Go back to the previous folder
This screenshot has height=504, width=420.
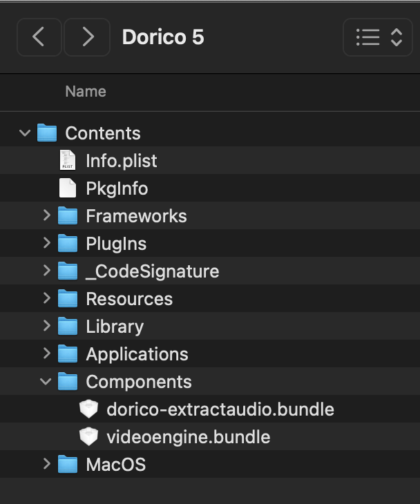coord(39,37)
